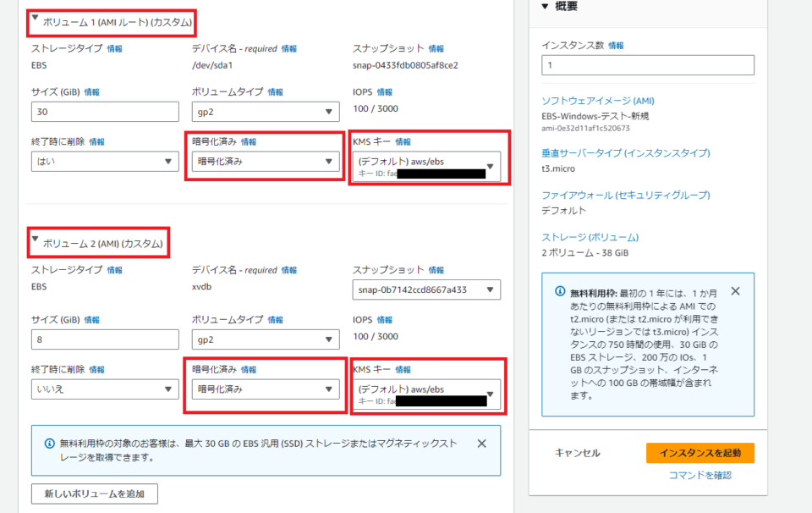This screenshot has width=812, height=513.
Task: Open 情報 link for volume 2 ボリュームタイプ
Action: pyautogui.click(x=275, y=320)
